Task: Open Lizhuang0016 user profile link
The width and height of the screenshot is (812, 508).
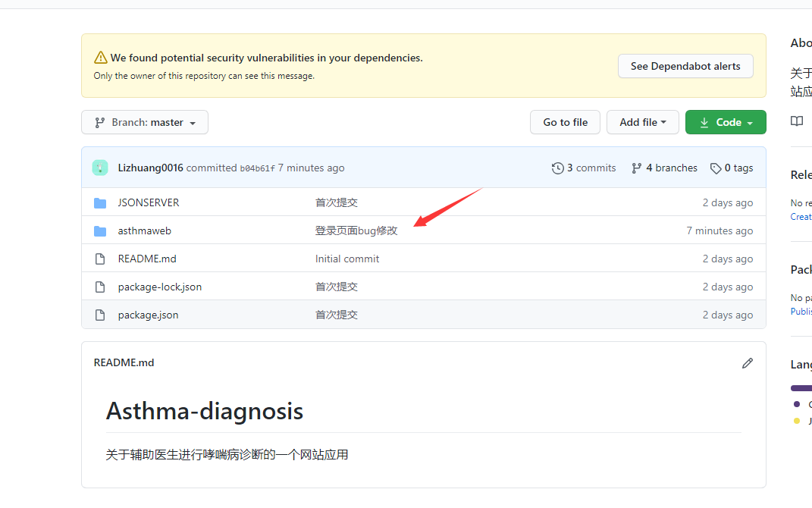Action: [151, 168]
